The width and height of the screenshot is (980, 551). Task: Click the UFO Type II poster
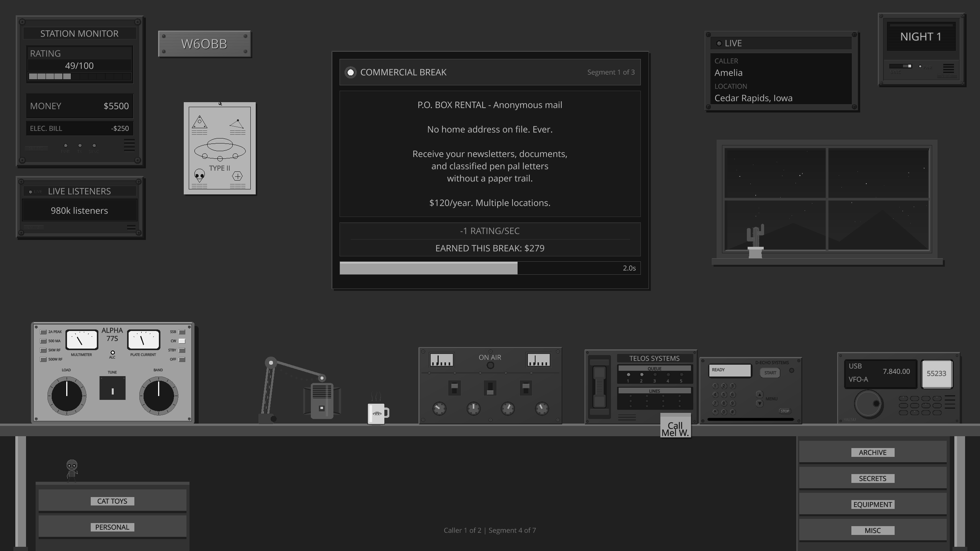click(219, 148)
